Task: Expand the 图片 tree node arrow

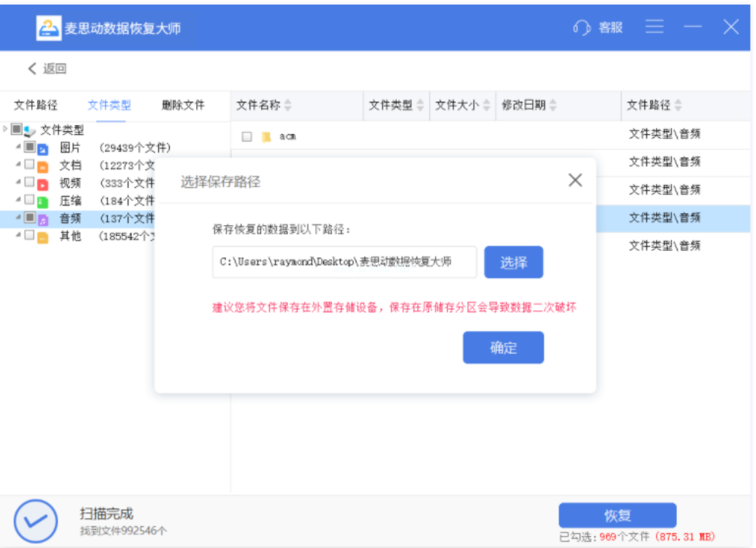Action: click(18, 147)
